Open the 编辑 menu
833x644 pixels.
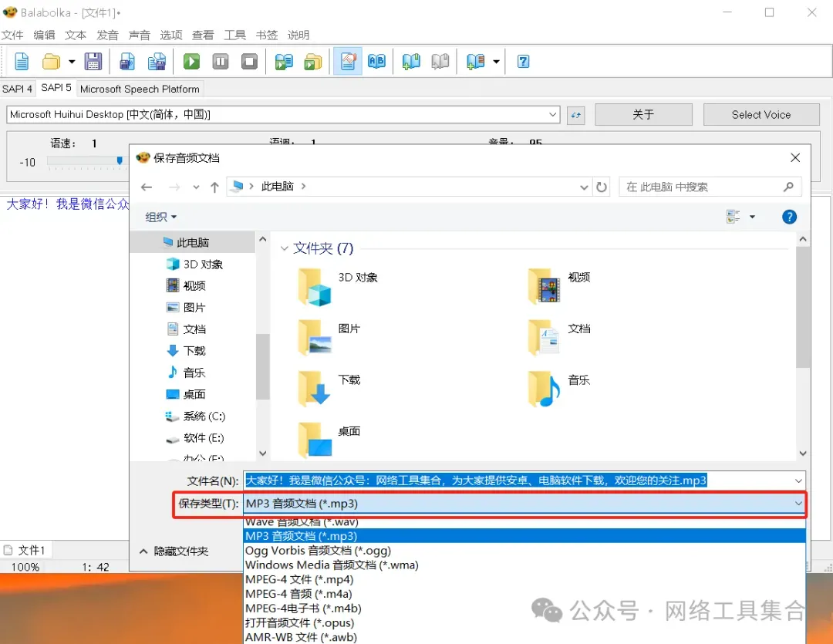tap(44, 35)
